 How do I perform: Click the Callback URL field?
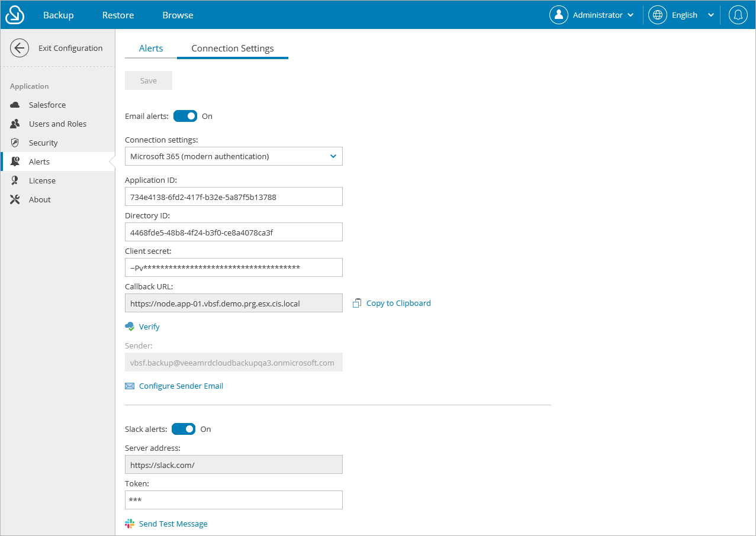coord(234,303)
